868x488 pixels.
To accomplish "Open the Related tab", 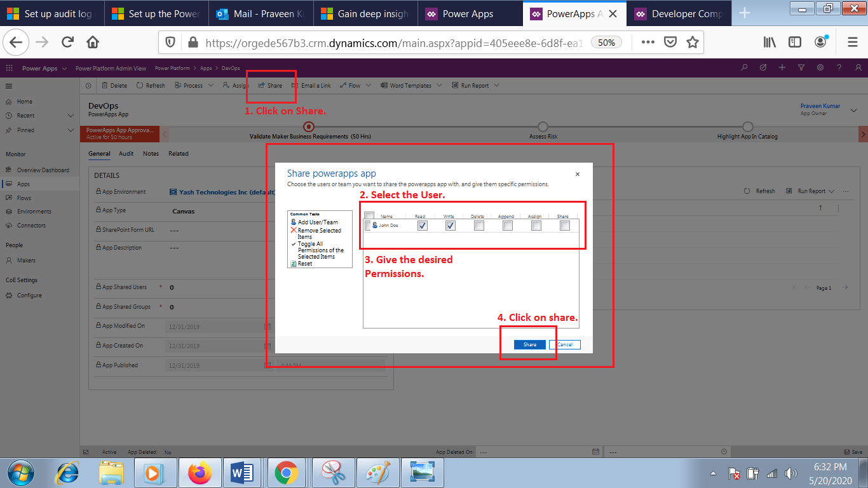I will [178, 153].
